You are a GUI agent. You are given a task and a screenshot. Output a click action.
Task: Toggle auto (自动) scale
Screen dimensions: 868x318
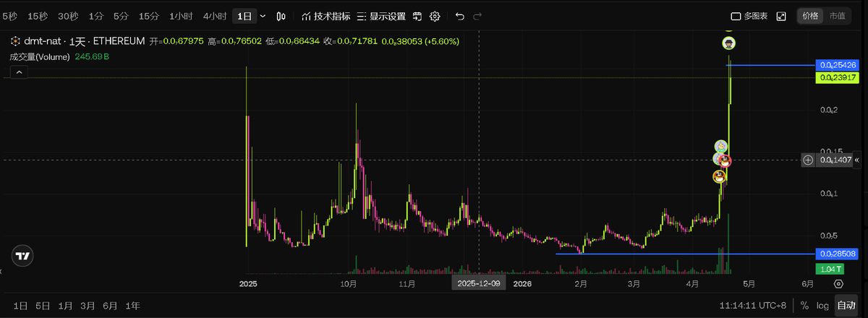[845, 306]
